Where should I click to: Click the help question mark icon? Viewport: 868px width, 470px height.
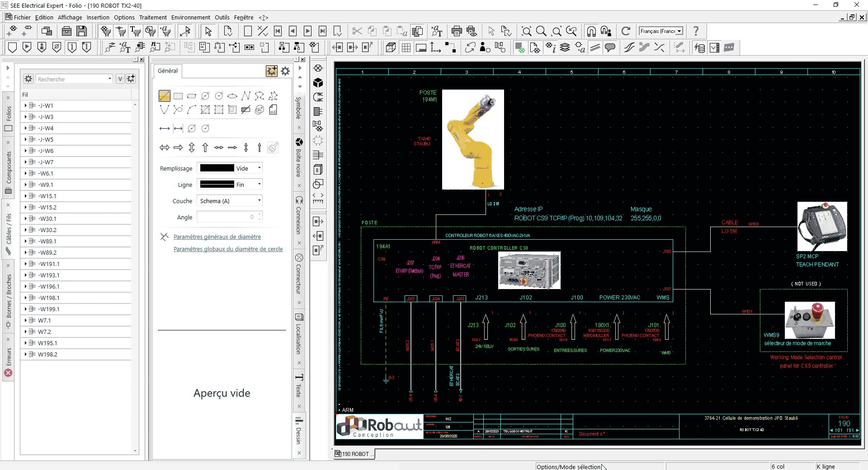[696, 31]
